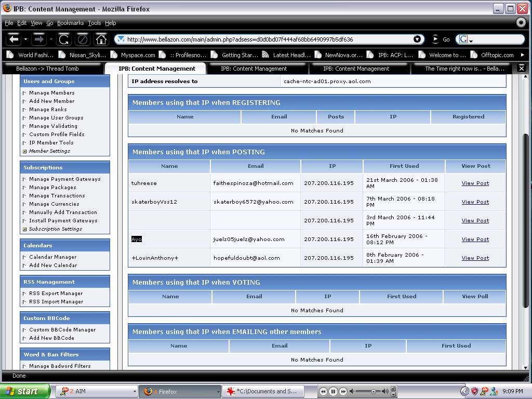Skip to next track in taskbar player

click(x=343, y=391)
